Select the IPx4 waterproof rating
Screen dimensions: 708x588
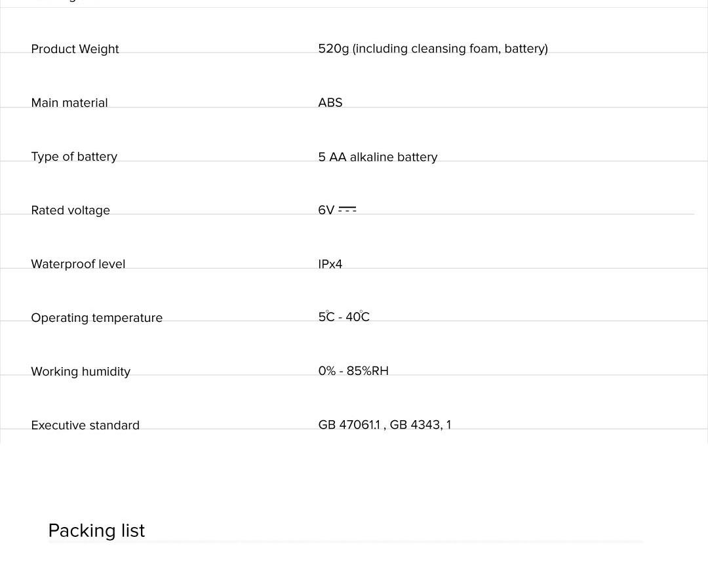click(330, 264)
